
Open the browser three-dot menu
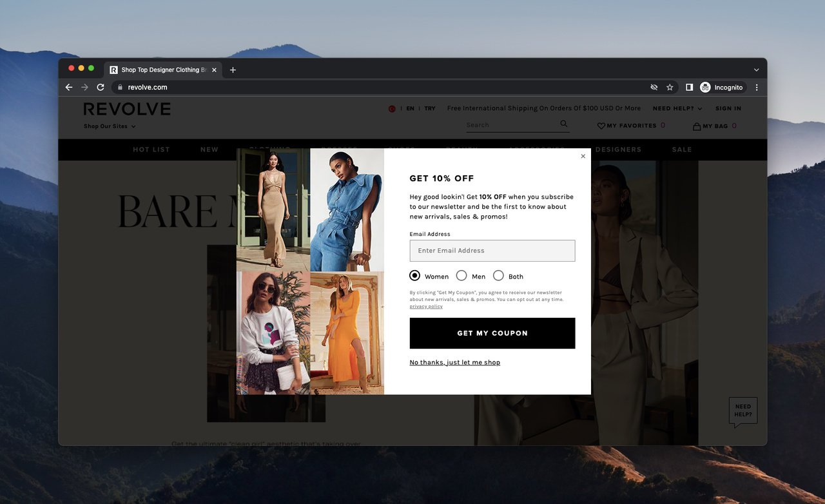(x=756, y=86)
